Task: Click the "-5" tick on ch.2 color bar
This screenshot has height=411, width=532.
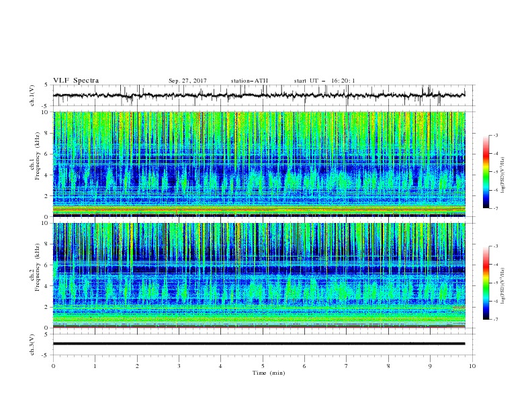Action: 495,283
